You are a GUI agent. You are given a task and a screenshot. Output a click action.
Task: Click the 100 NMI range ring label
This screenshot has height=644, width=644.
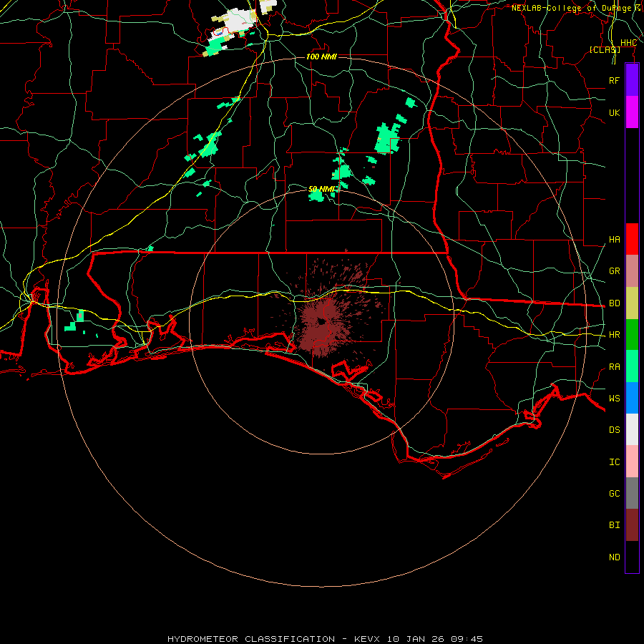tap(321, 57)
